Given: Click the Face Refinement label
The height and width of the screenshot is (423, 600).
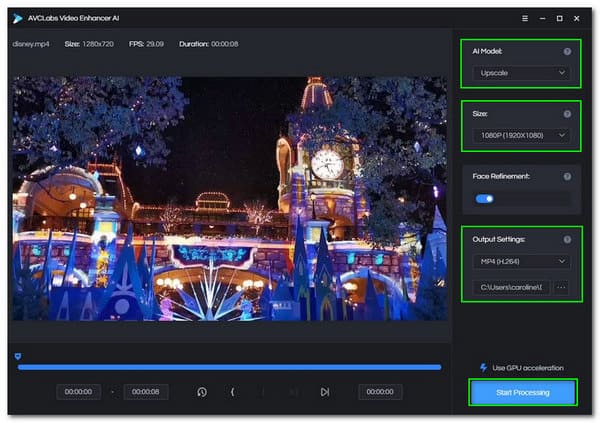Looking at the screenshot, I should tap(501, 176).
